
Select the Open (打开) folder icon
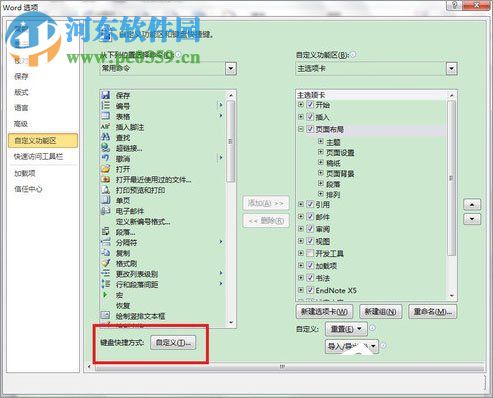click(105, 169)
